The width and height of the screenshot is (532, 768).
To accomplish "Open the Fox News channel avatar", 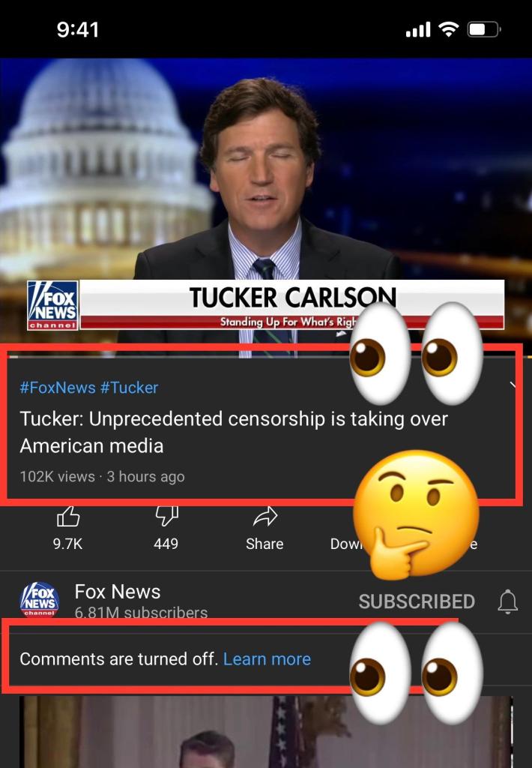I will (39, 598).
